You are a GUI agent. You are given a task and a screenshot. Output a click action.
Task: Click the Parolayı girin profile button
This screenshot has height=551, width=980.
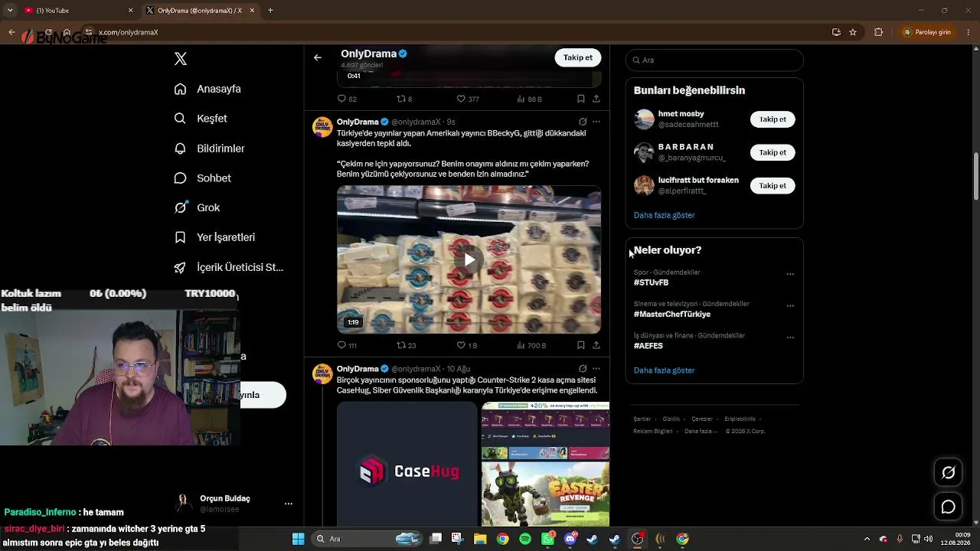(x=927, y=32)
